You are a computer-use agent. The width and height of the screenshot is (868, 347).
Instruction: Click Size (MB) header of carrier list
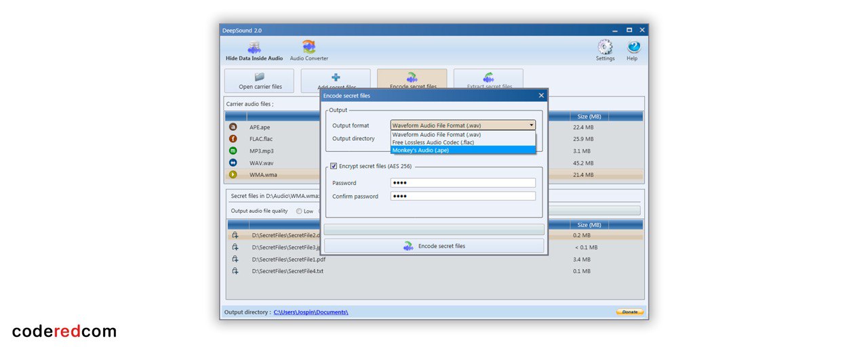coord(589,117)
